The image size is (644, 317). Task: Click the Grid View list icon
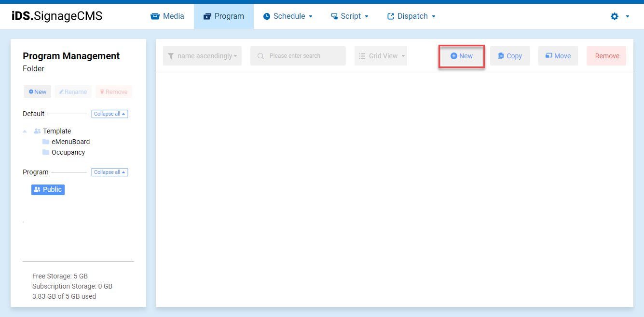click(362, 56)
